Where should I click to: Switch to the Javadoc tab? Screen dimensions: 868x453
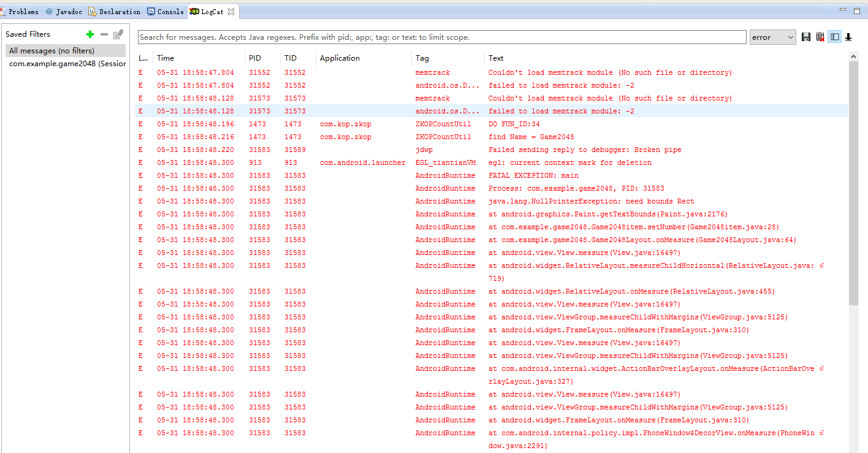tap(63, 12)
